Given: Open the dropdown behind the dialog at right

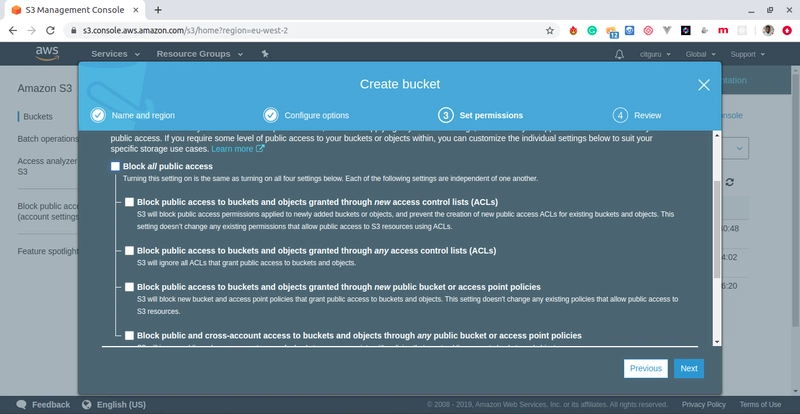Looking at the screenshot, I should [735, 149].
